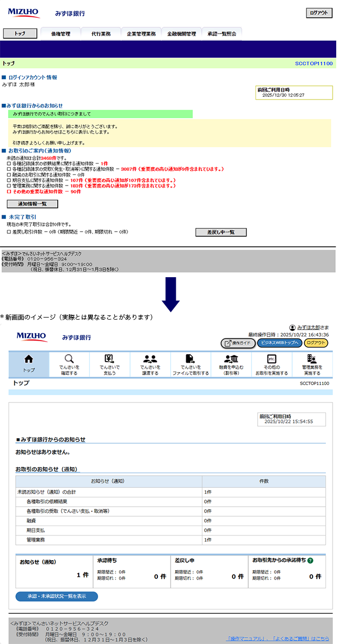Screen dimensions: 341x644
Task: Click the 最終操作日時 timestamp text
Action: [x=289, y=334]
